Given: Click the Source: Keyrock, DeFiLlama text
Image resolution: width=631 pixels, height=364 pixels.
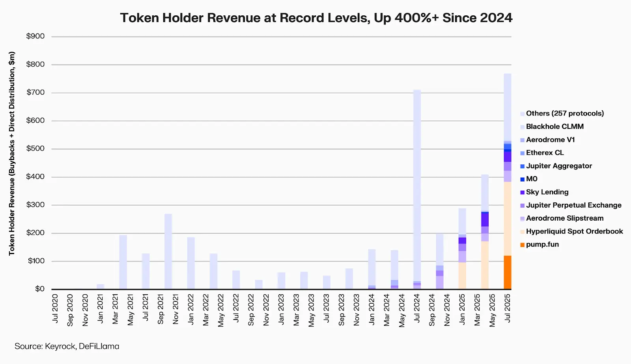Looking at the screenshot, I should [x=67, y=346].
